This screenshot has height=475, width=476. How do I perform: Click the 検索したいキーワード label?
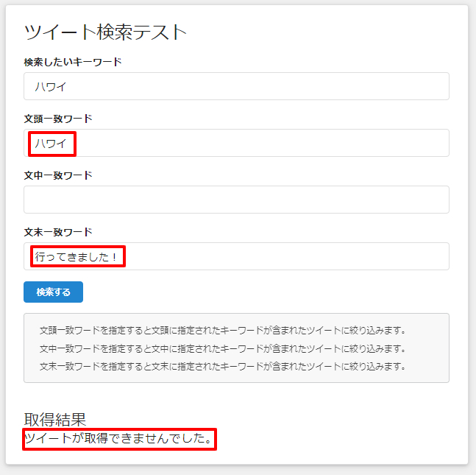[73, 62]
